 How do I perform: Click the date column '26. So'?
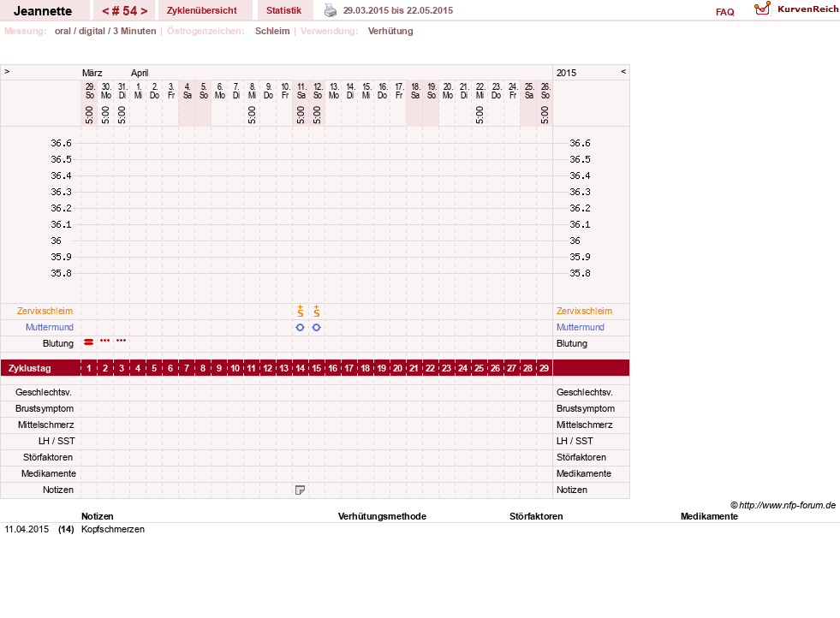(545, 91)
